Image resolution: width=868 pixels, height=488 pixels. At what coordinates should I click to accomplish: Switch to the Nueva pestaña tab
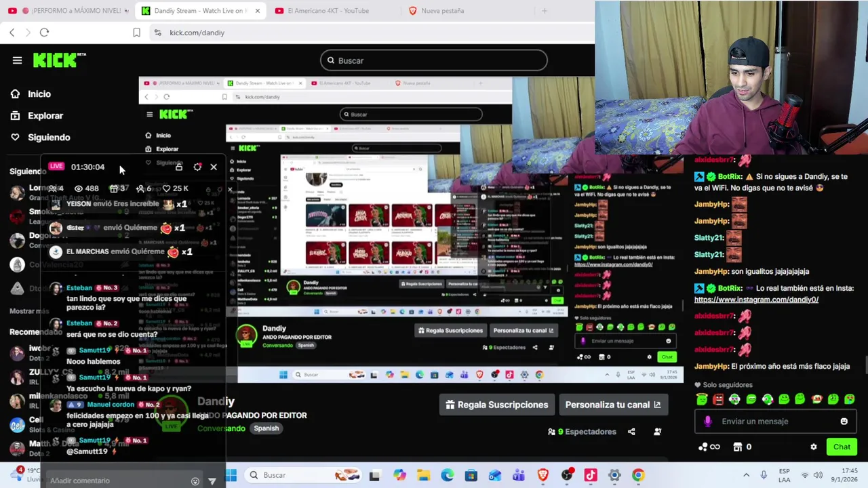(442, 11)
